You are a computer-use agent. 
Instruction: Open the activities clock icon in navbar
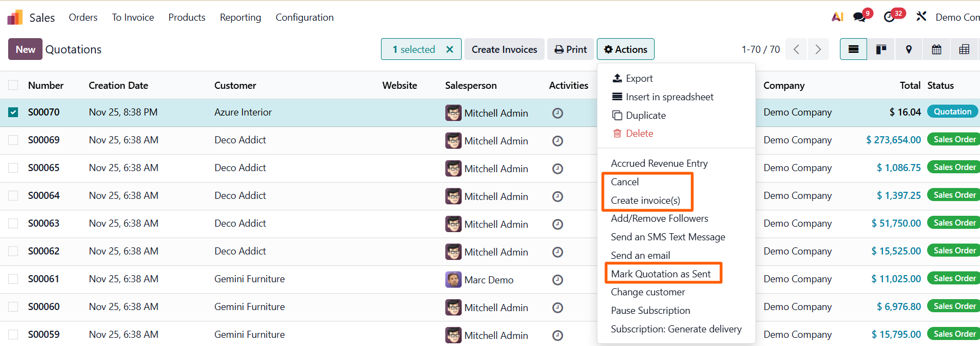point(889,17)
